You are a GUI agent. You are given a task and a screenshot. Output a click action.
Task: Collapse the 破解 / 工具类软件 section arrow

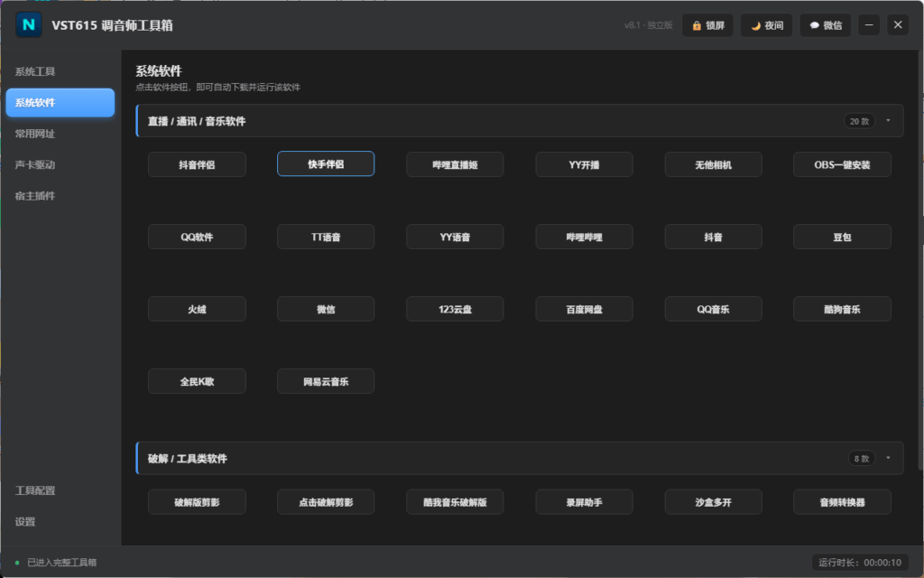point(888,458)
